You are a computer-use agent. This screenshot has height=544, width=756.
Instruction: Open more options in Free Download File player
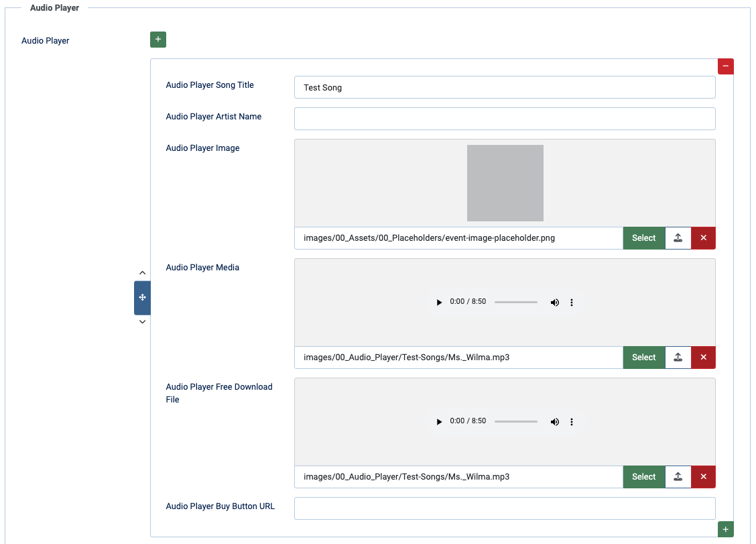572,422
